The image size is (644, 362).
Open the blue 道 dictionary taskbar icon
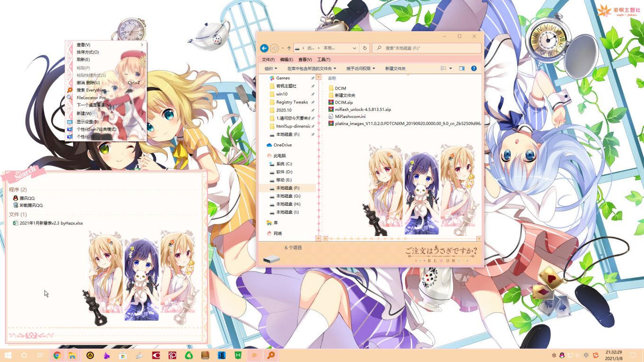[222, 355]
